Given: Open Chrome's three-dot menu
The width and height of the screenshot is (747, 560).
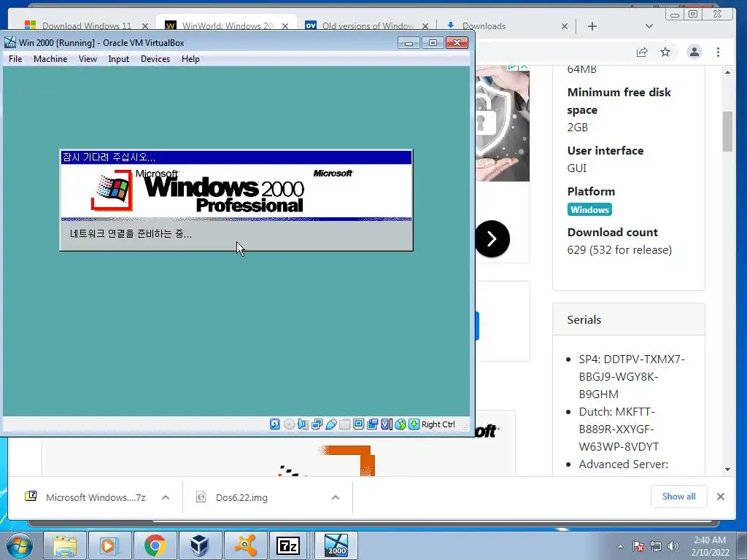Looking at the screenshot, I should pos(718,52).
